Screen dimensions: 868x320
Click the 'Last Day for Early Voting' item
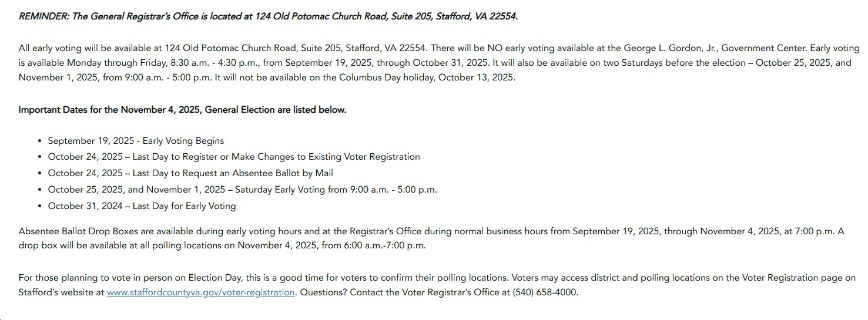coord(142,206)
